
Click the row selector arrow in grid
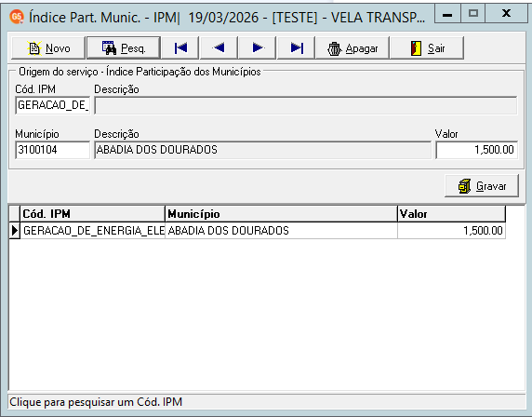(x=15, y=231)
